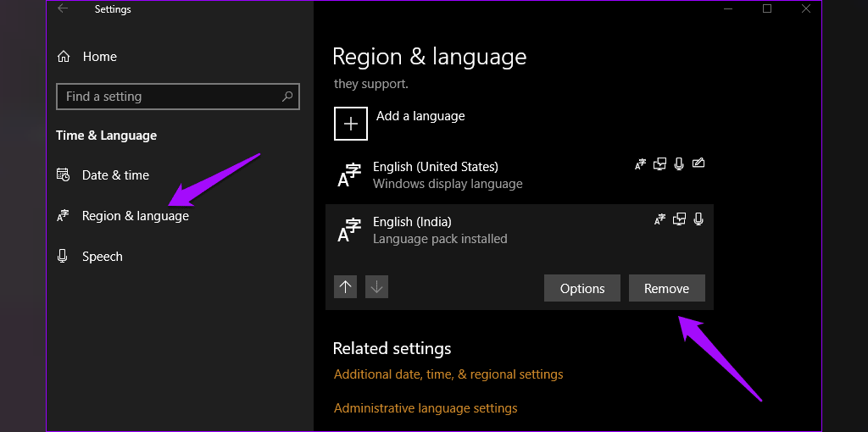Select Region & language in sidebar

pyautogui.click(x=135, y=216)
